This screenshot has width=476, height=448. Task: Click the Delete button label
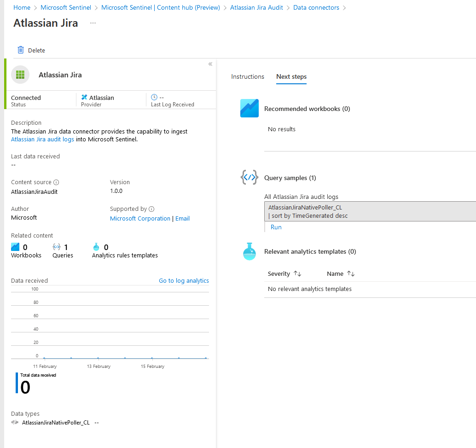(36, 51)
